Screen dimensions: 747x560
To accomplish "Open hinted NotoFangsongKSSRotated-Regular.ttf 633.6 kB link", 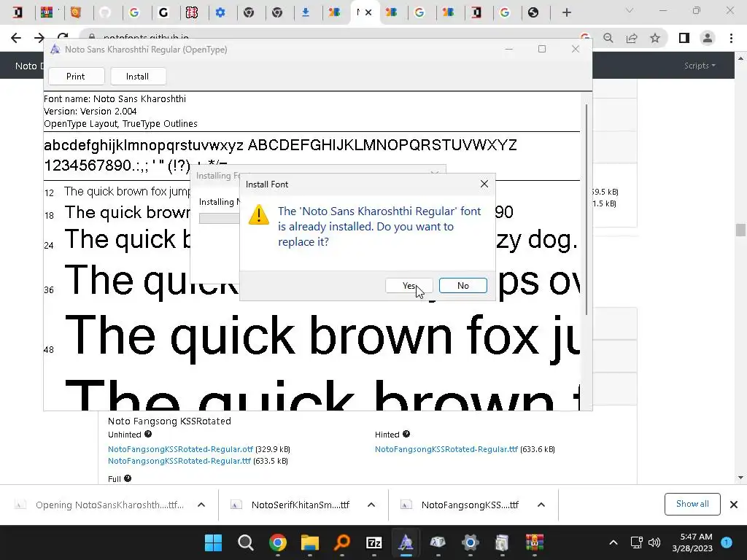I will (x=446, y=449).
